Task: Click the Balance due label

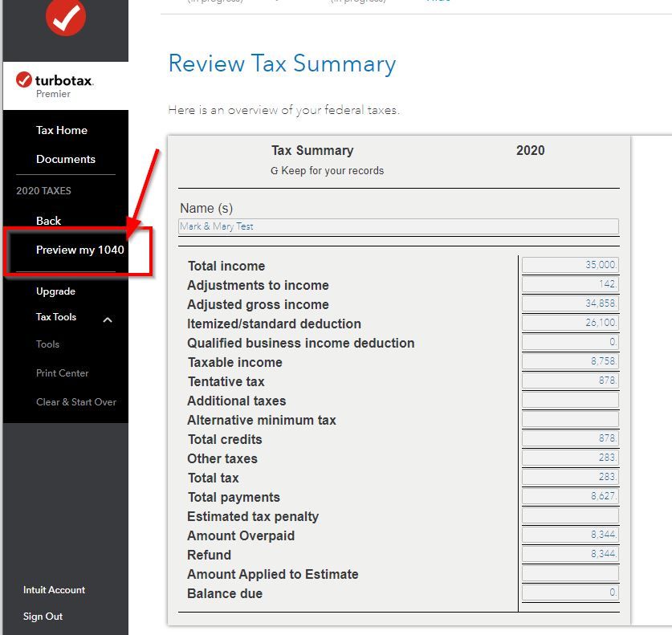Action: pyautogui.click(x=225, y=594)
